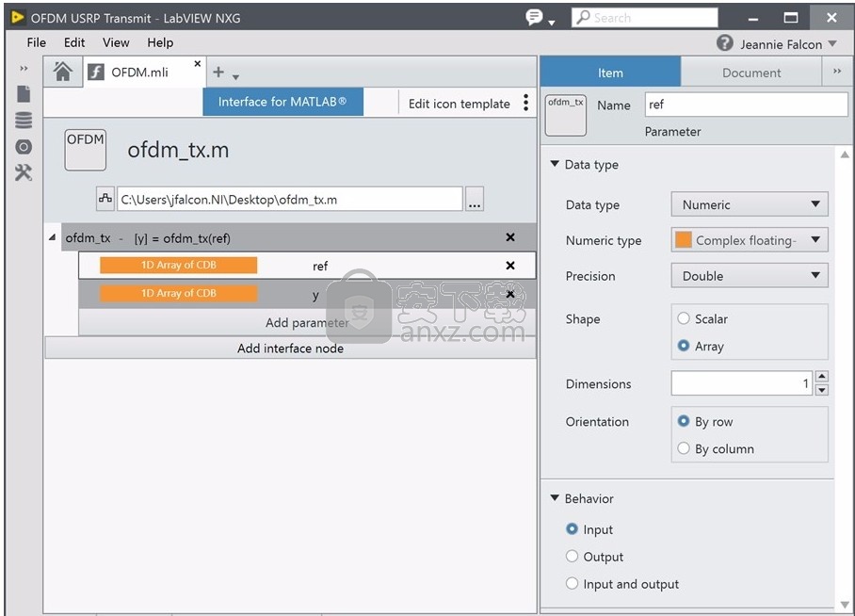Screen dimensions: 855x616
Task: Collapse the right panel with double chevron
Action: tap(837, 72)
